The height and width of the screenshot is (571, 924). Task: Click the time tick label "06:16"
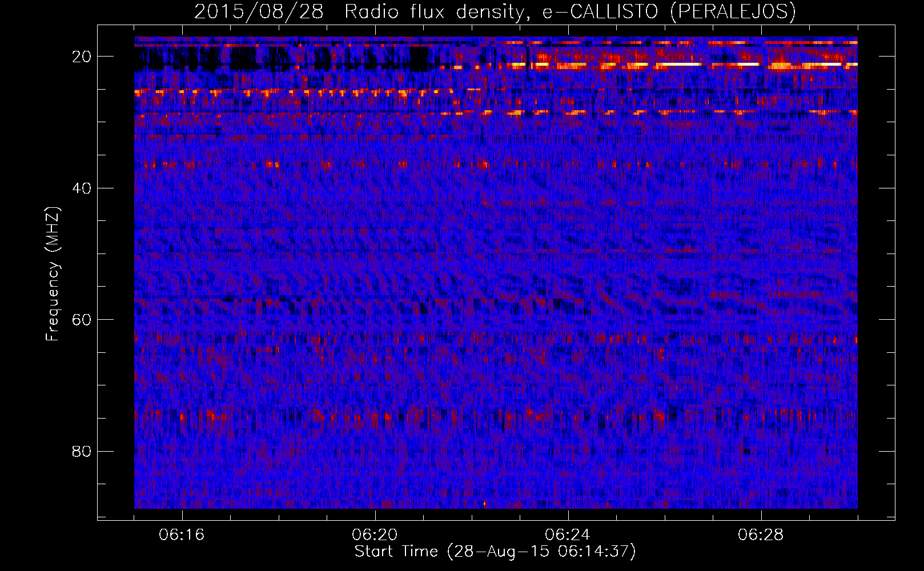pos(182,535)
